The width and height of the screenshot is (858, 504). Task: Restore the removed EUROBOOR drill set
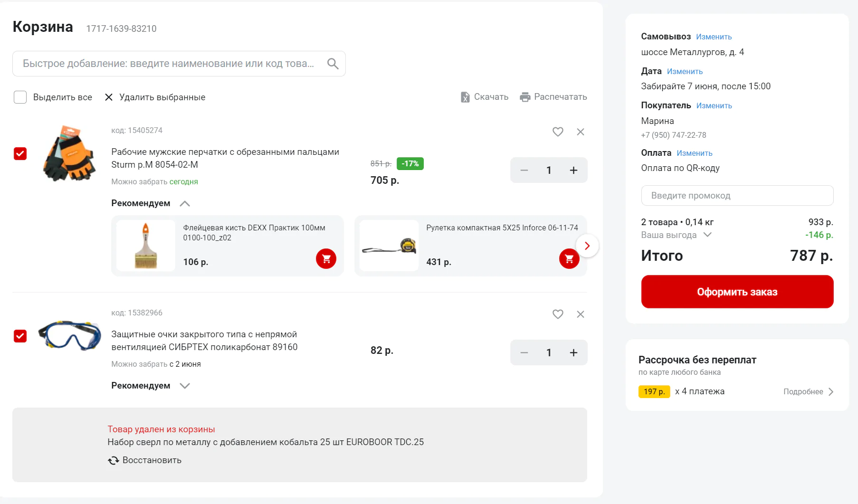click(x=145, y=460)
